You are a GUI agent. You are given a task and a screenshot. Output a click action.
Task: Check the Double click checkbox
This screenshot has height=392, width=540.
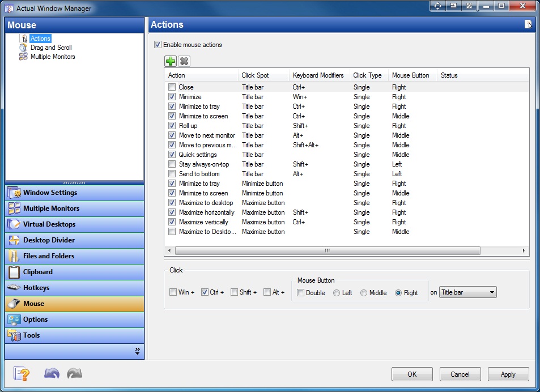point(300,293)
